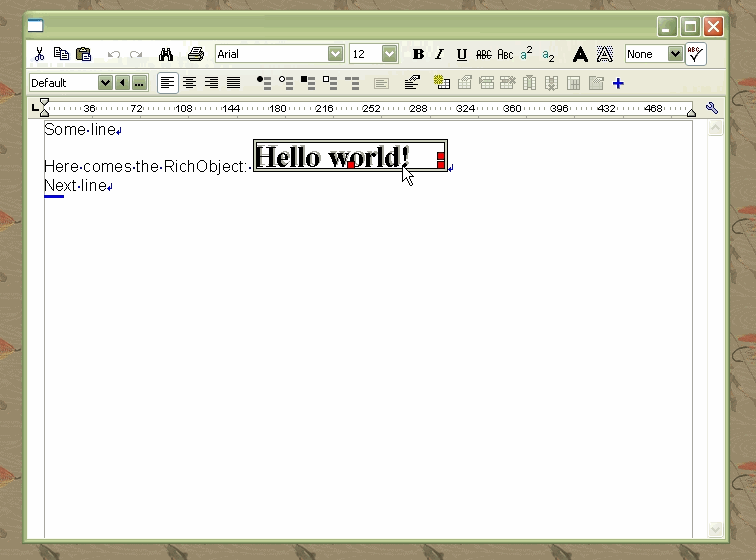Screen dimensions: 756x560
Task: Toggle Bold formatting
Action: tap(418, 55)
